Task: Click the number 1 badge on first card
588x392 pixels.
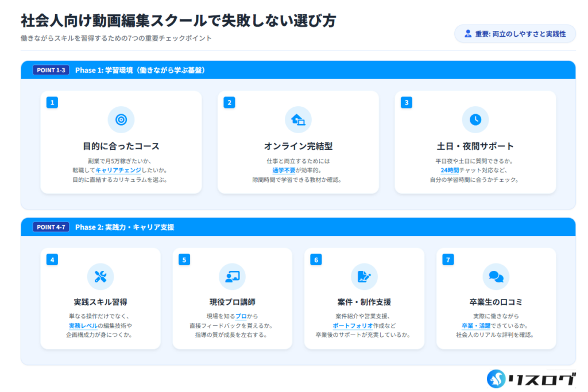Action: point(52,103)
